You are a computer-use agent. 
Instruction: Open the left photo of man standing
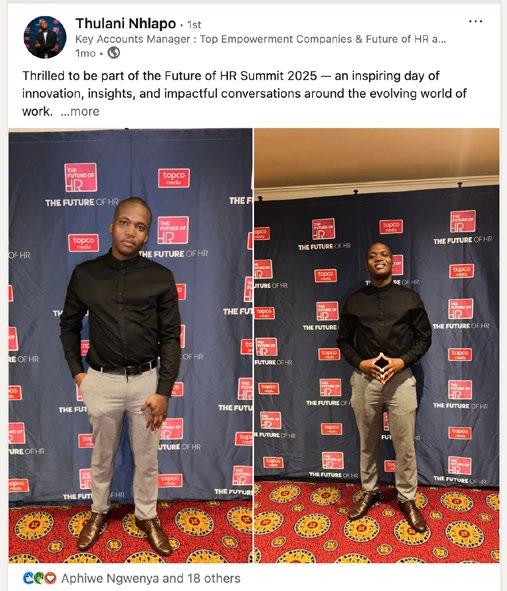point(130,345)
